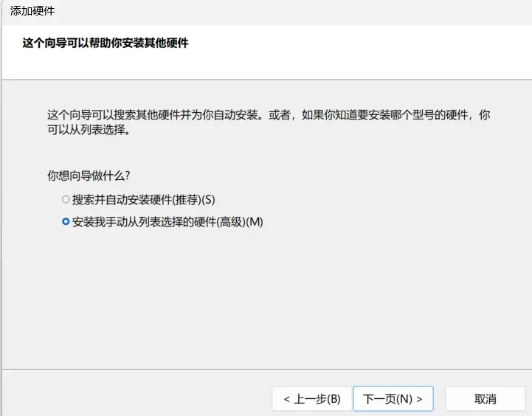Click the left arrow in 上一步 button
Screen dimensions: 532x416
(x=286, y=399)
